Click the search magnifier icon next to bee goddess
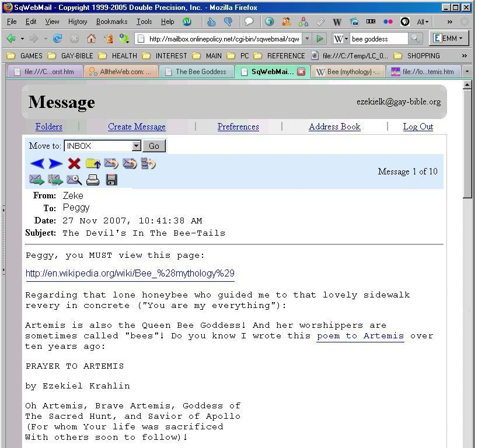 point(414,38)
